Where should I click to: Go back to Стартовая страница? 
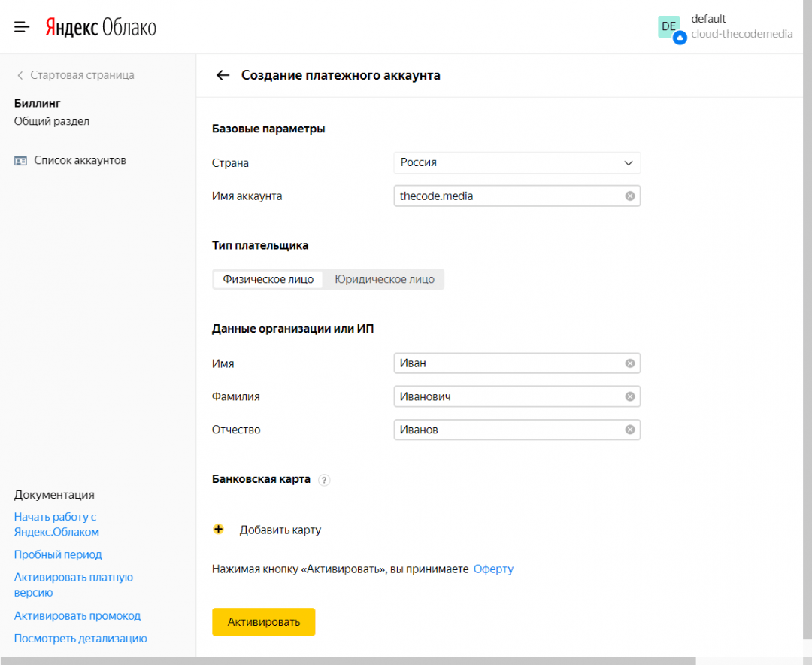tap(83, 75)
